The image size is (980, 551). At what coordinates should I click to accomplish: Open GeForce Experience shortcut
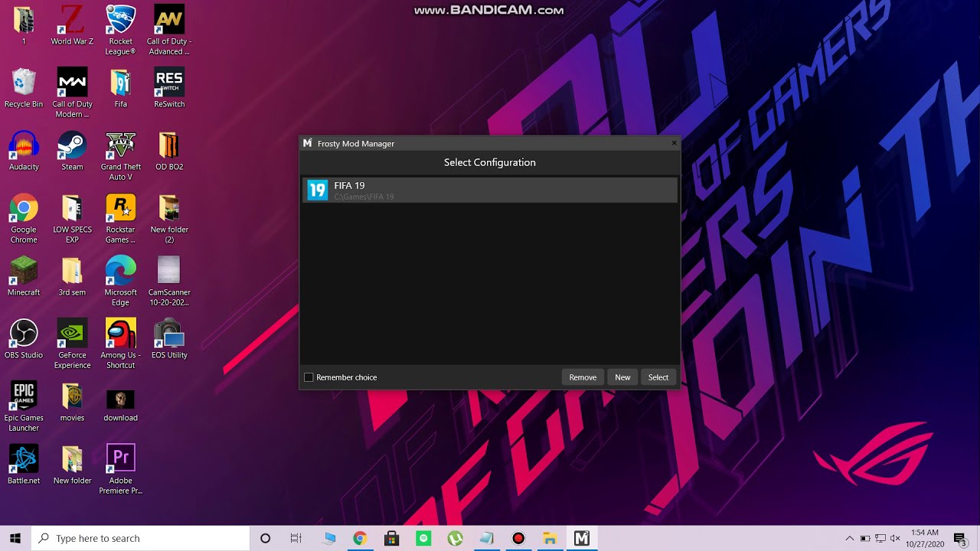(72, 344)
